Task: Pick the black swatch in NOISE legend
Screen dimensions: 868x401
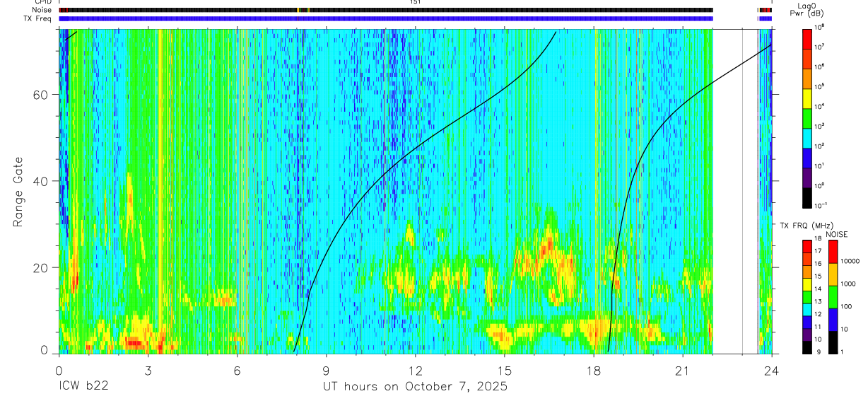Action: 833,342
